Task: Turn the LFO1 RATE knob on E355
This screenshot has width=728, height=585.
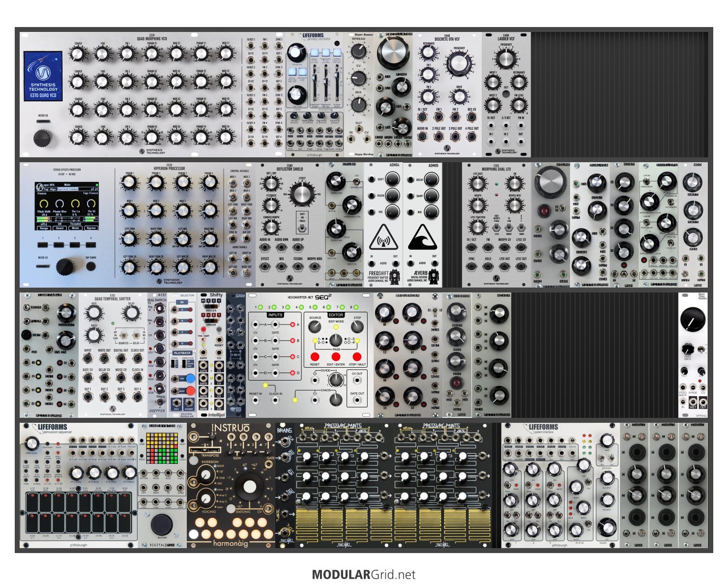Action: tap(477, 183)
